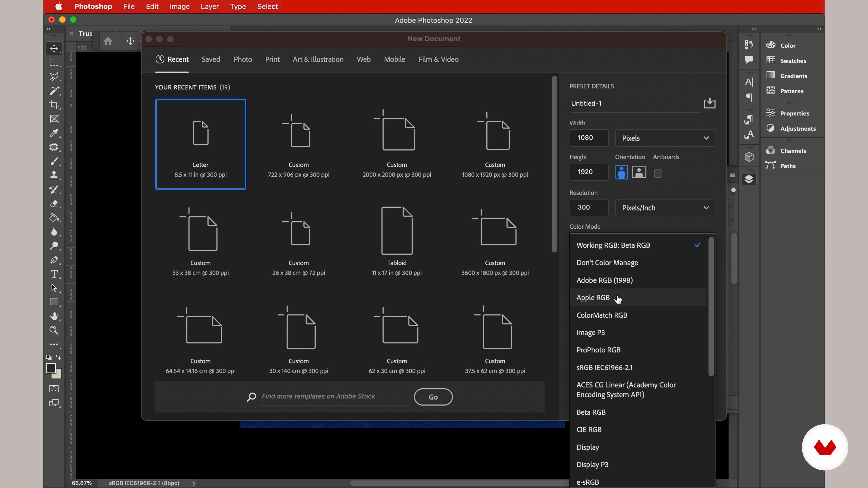Click the color profile list scrollbar

tap(711, 307)
